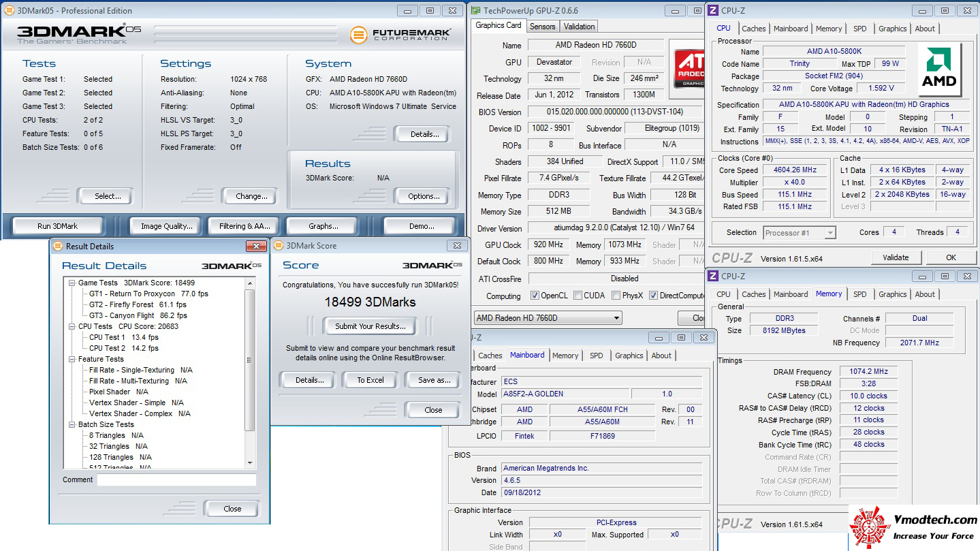
Task: Open the About tab in the CPU-Z window showing Timings
Action: (x=925, y=294)
